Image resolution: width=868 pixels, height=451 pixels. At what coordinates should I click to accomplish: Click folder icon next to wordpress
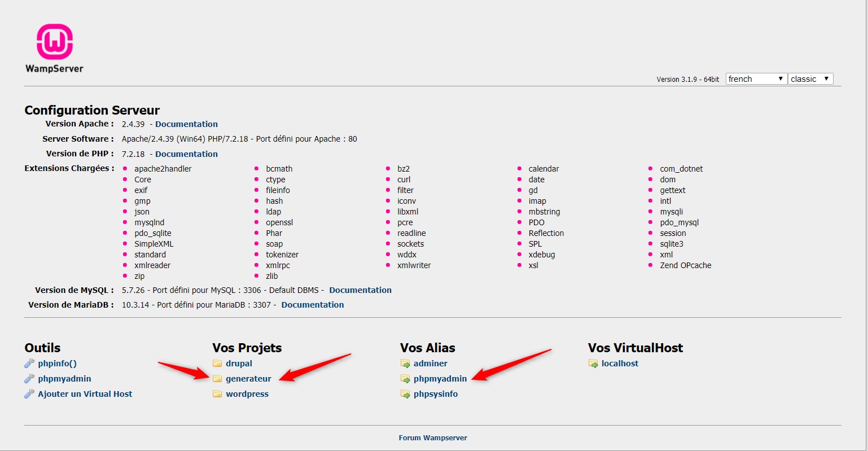(217, 394)
